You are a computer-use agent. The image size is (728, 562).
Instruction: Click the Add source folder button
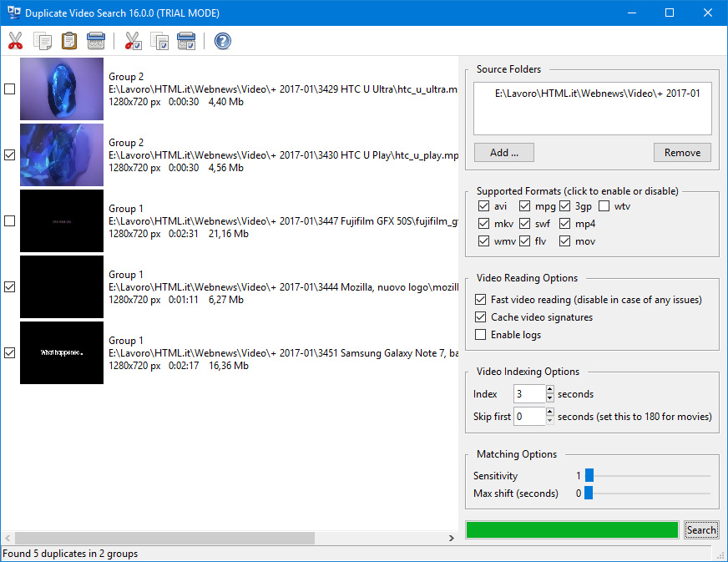pos(503,153)
